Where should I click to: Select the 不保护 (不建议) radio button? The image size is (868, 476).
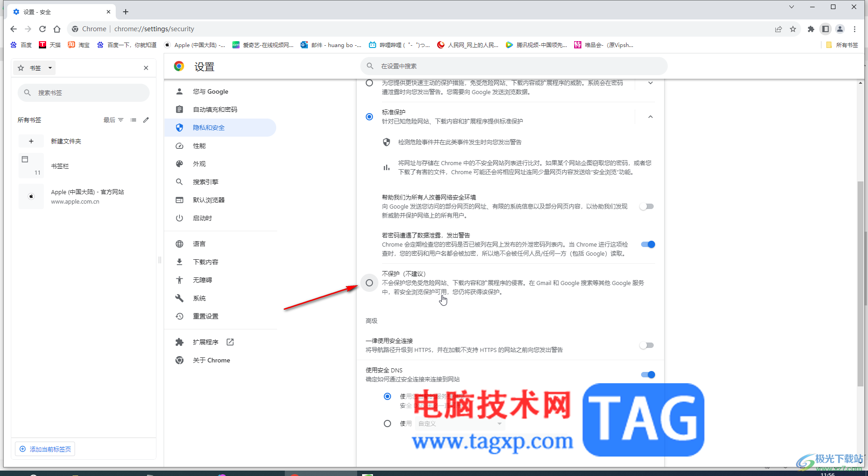369,283
